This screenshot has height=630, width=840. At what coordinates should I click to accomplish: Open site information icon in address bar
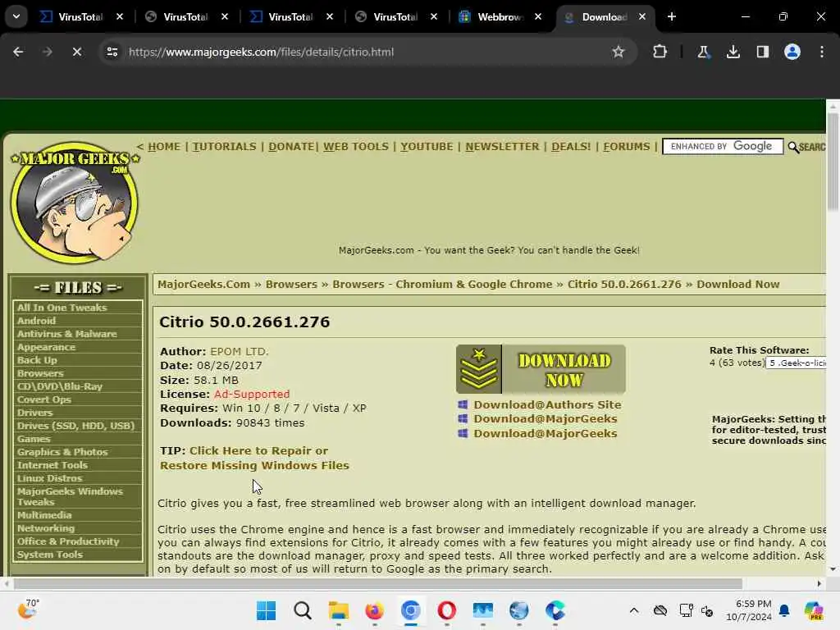(x=112, y=52)
